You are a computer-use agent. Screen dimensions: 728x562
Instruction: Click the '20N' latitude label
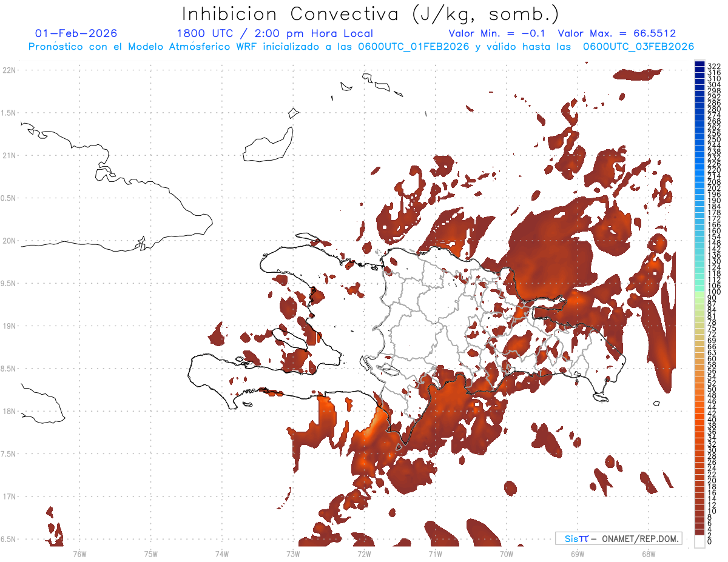pyautogui.click(x=9, y=241)
